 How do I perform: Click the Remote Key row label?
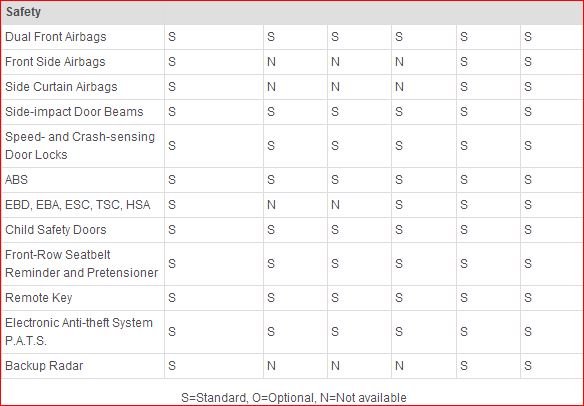pyautogui.click(x=39, y=298)
